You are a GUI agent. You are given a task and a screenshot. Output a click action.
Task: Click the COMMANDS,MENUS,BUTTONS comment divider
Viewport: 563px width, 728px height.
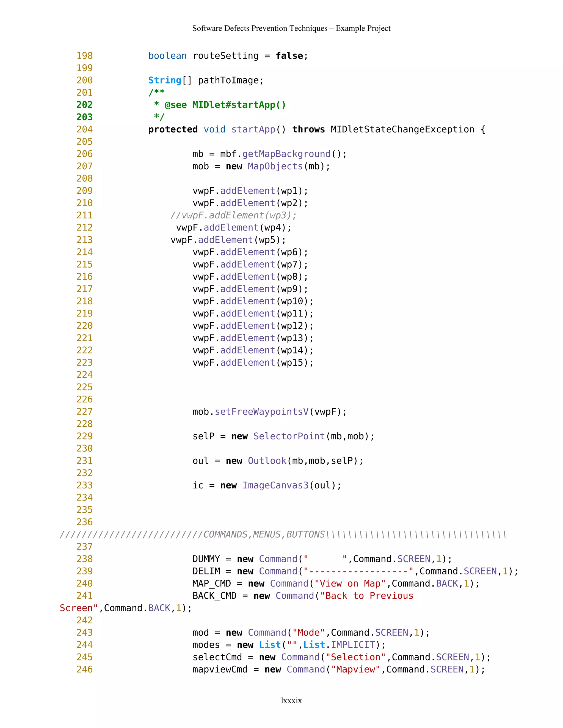283,535
